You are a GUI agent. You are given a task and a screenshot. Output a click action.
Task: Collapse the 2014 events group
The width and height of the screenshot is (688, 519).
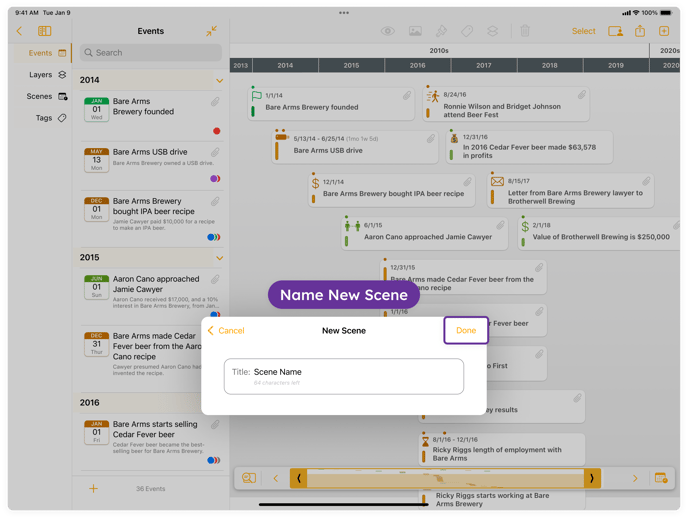(x=219, y=80)
